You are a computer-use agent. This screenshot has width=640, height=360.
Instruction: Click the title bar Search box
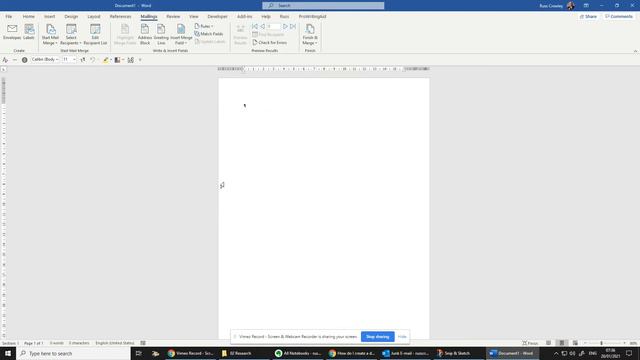pos(323,5)
